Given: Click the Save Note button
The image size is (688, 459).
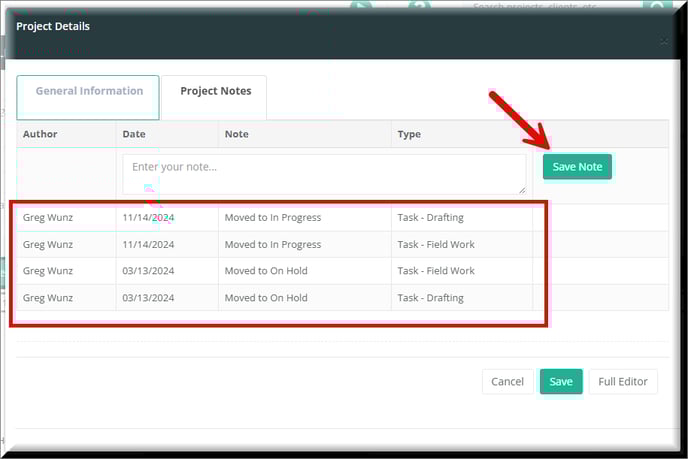Looking at the screenshot, I should coord(577,167).
